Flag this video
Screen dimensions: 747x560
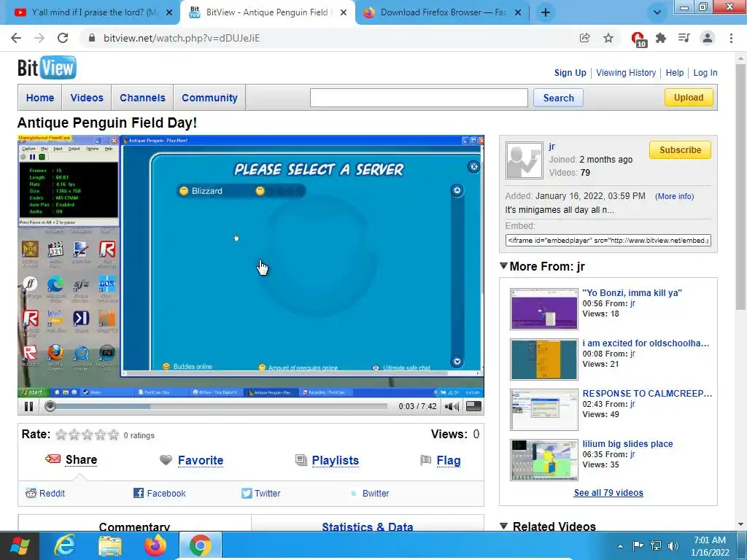(449, 461)
